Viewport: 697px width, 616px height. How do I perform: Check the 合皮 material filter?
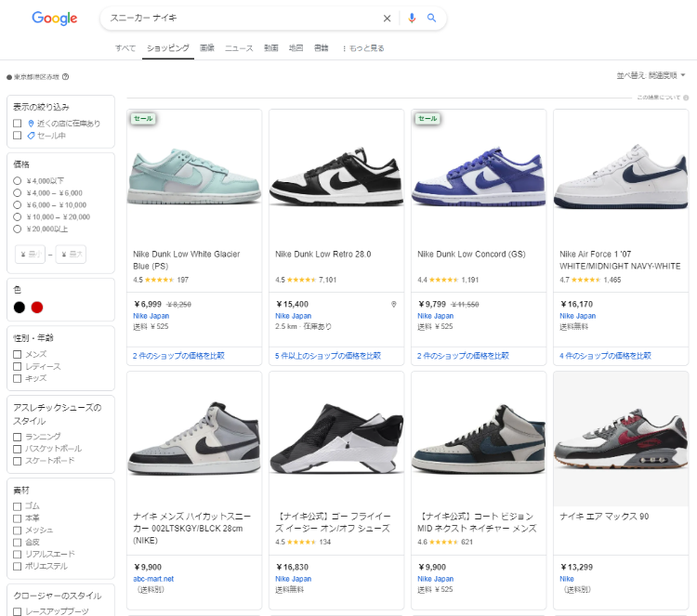point(18,543)
